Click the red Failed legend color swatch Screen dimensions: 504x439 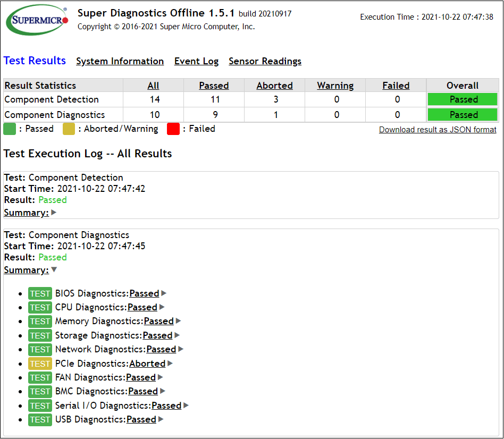pos(173,129)
